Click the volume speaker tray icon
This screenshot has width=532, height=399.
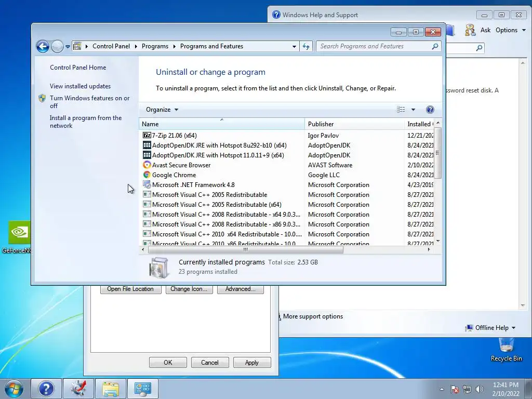click(x=479, y=389)
